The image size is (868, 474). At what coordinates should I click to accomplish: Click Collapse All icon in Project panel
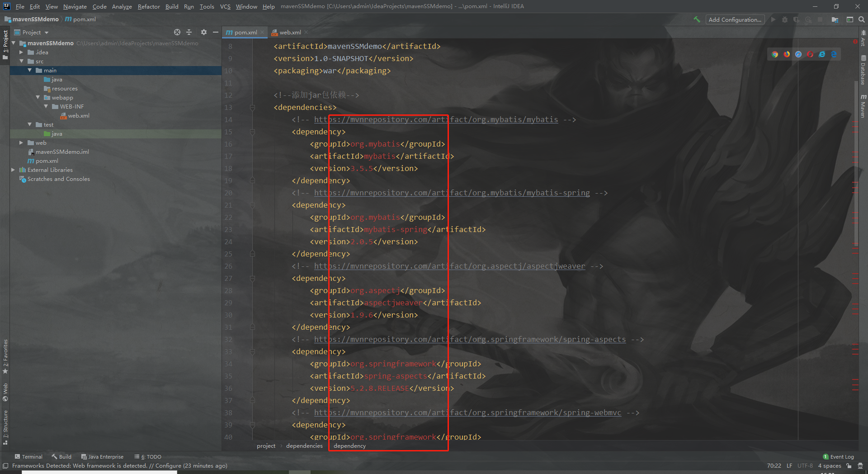pos(189,32)
